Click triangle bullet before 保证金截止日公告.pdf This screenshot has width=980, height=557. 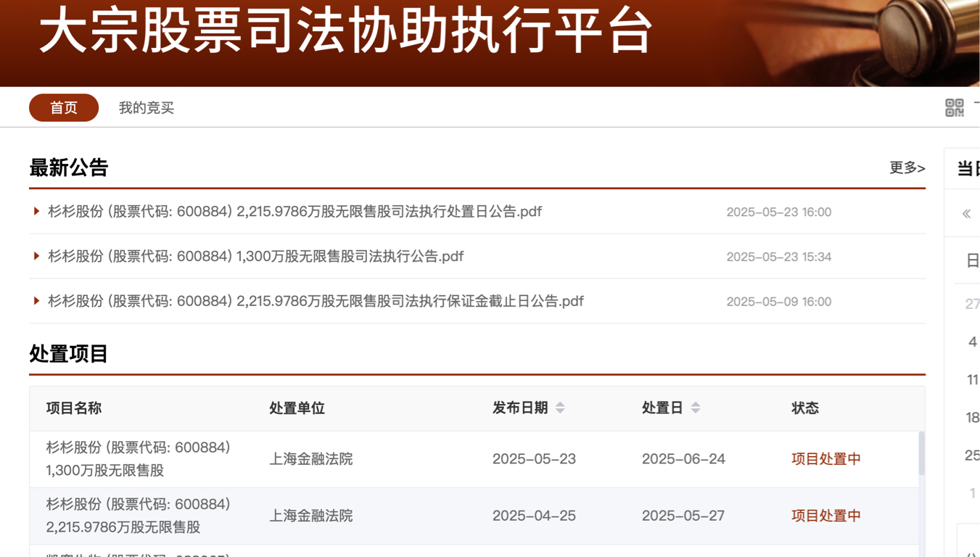pos(36,301)
